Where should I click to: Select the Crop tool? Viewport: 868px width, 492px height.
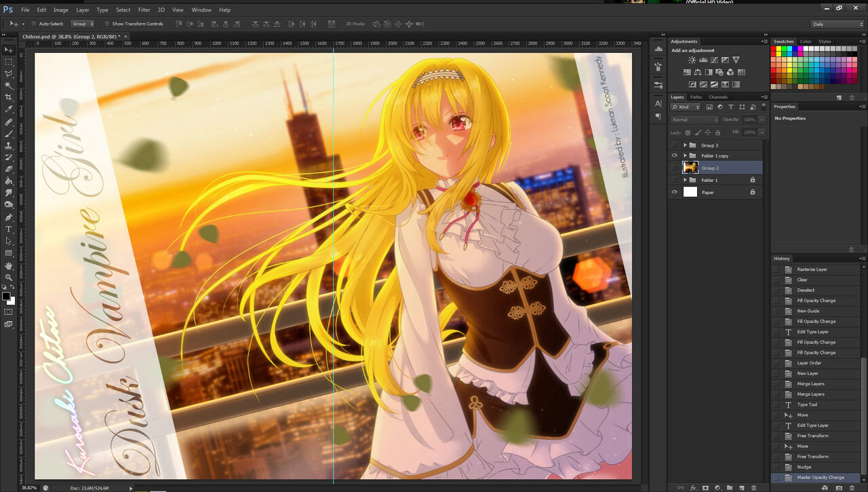click(9, 97)
